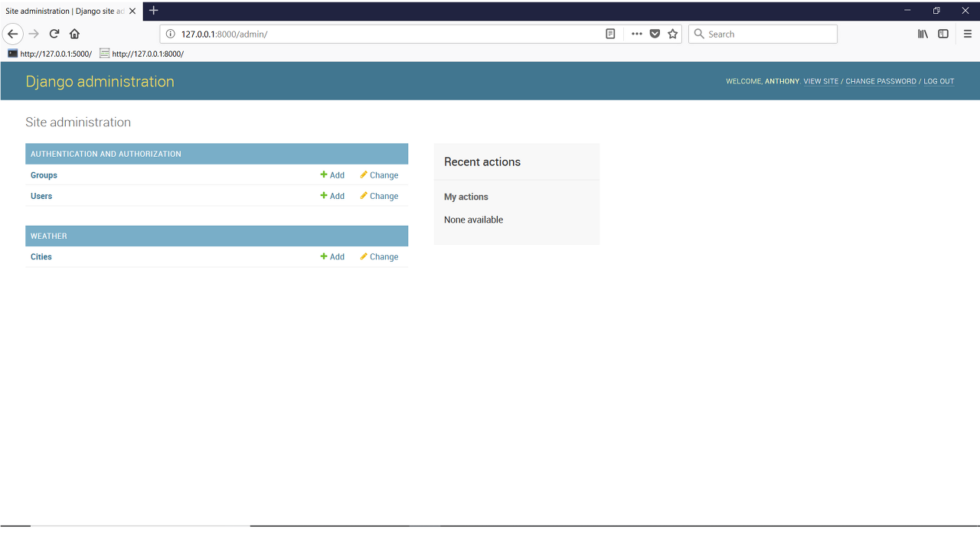Open the Library icon in toolbar
This screenshot has height=551, width=980.
click(923, 34)
